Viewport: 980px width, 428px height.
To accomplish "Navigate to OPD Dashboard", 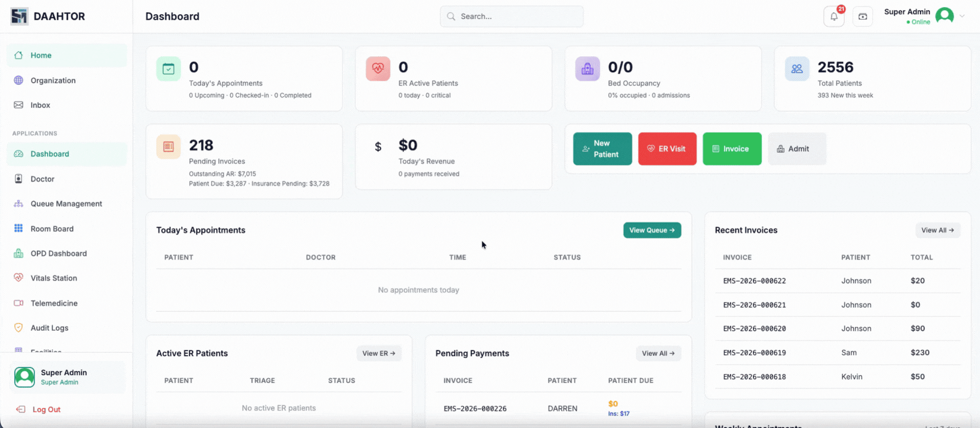I will 67,253.
